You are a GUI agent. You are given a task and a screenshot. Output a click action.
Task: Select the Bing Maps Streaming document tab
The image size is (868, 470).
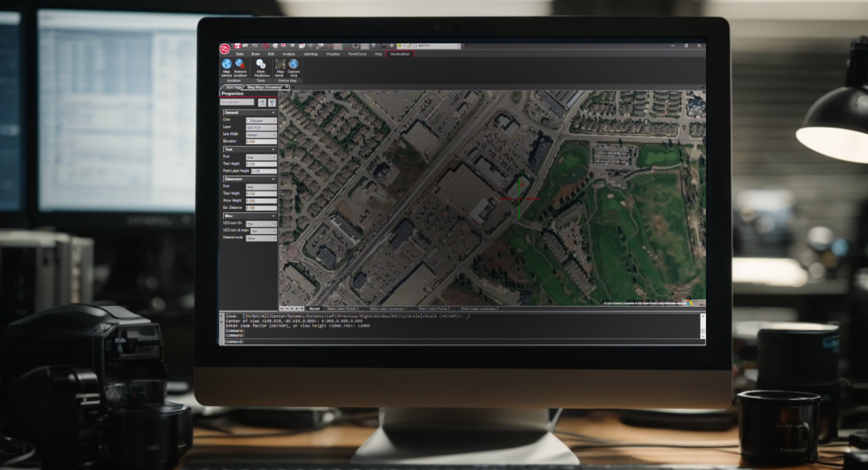[x=265, y=87]
